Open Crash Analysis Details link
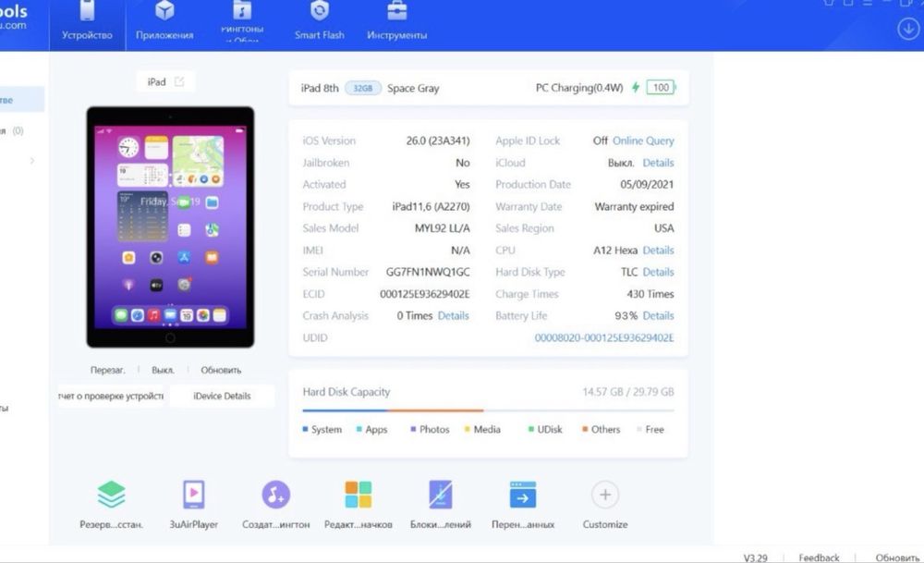This screenshot has width=924, height=563. click(x=453, y=315)
